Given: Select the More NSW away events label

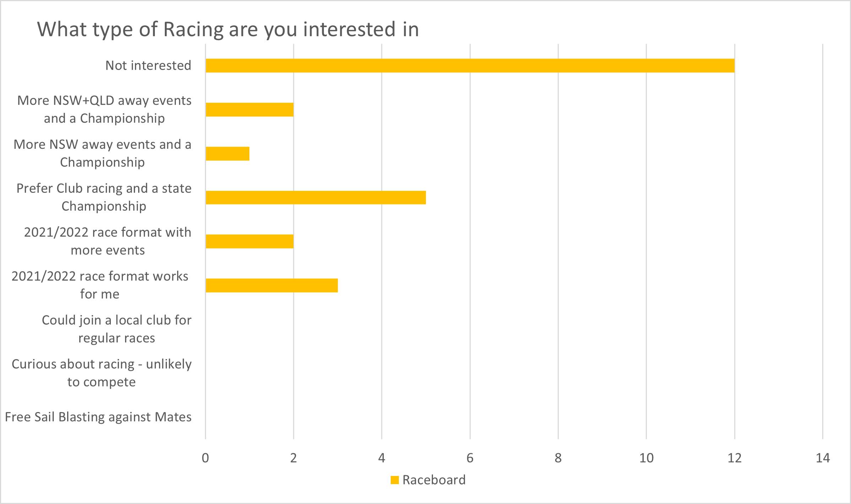Looking at the screenshot, I should (102, 153).
